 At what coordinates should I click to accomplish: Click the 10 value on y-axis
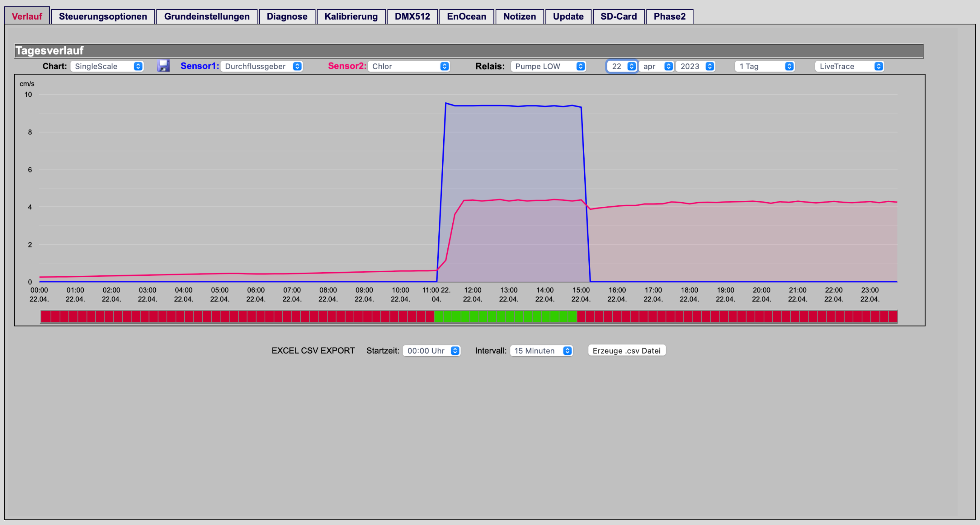tap(28, 95)
